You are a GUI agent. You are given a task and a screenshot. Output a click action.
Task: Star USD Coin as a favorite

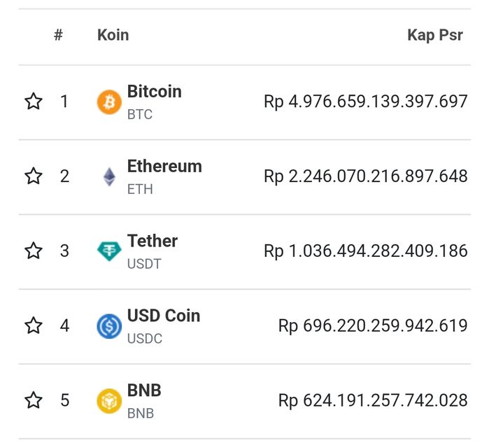tap(34, 326)
